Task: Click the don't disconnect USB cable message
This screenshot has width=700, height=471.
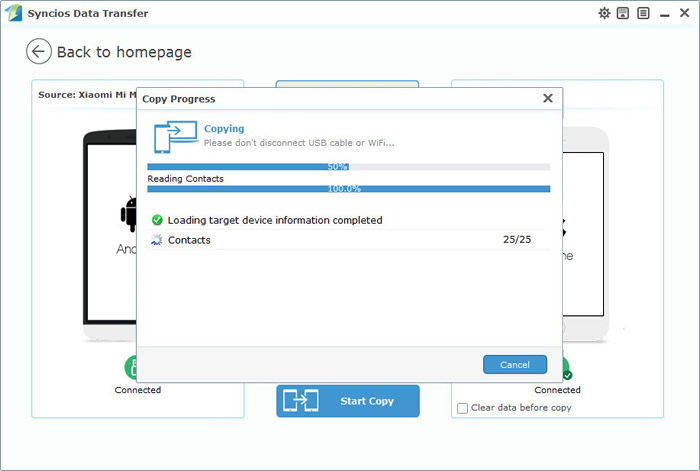Action: (x=299, y=143)
